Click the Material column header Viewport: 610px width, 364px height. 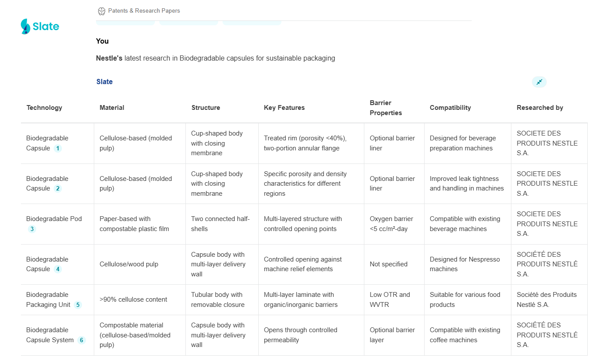click(x=112, y=108)
